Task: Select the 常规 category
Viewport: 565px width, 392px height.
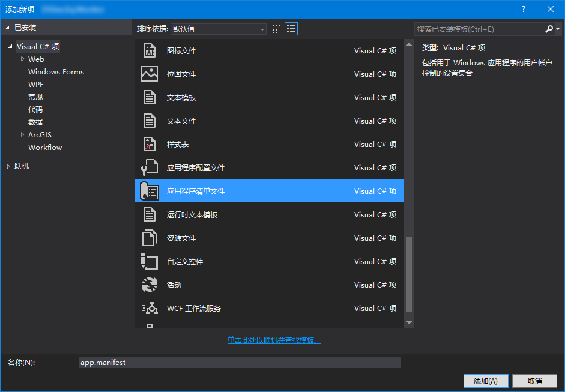Action: coord(35,97)
